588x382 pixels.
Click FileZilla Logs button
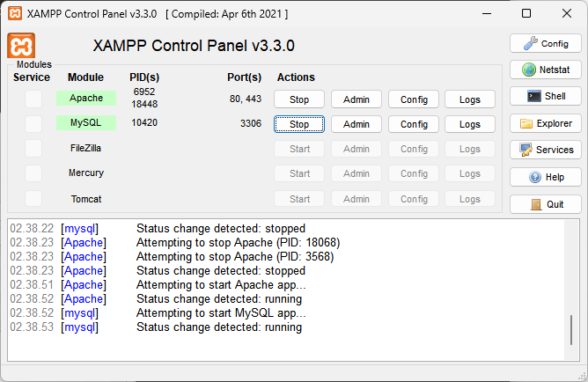[x=470, y=149]
